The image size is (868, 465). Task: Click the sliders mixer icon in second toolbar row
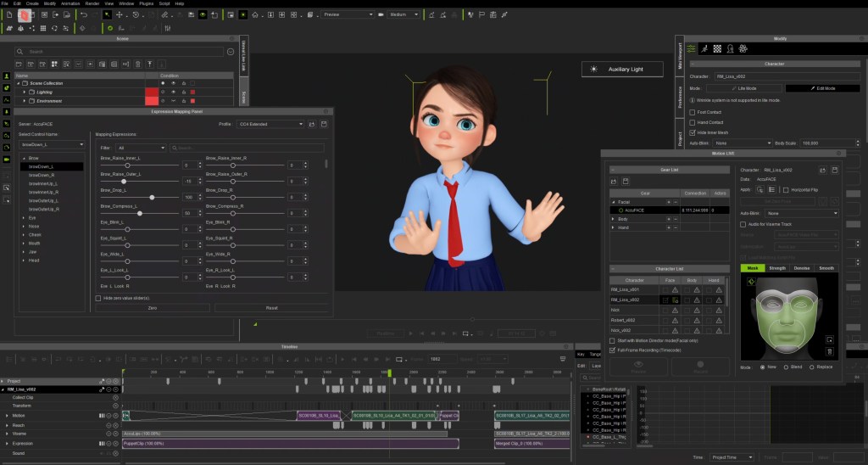pos(168,28)
